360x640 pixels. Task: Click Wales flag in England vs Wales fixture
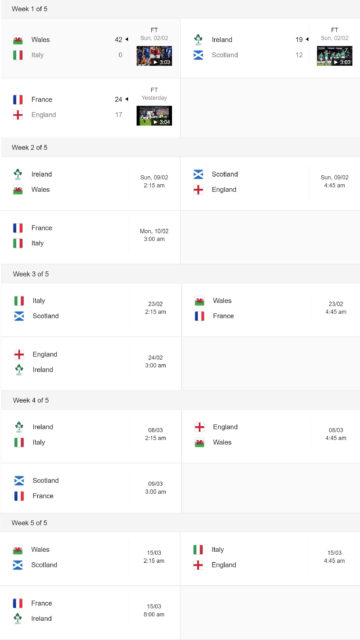pyautogui.click(x=199, y=442)
